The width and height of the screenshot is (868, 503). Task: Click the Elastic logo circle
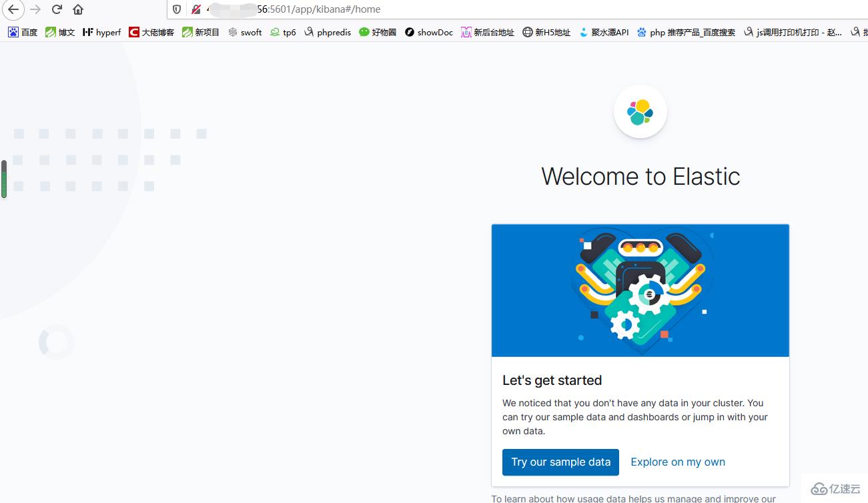tap(640, 112)
